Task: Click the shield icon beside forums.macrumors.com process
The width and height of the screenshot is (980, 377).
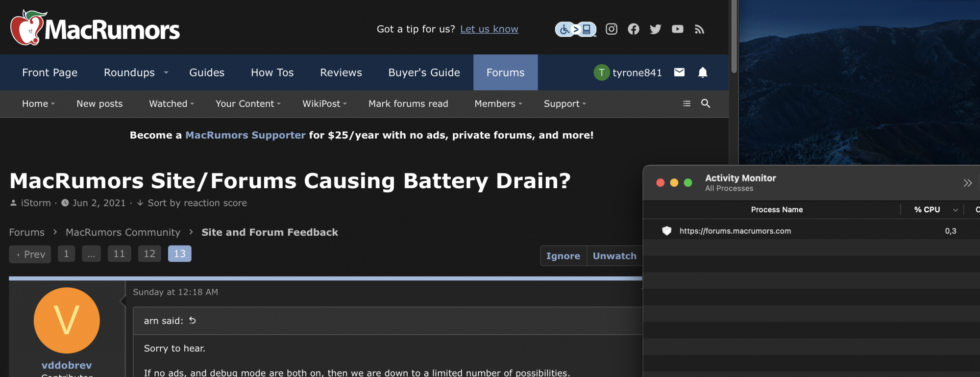Action: click(666, 231)
